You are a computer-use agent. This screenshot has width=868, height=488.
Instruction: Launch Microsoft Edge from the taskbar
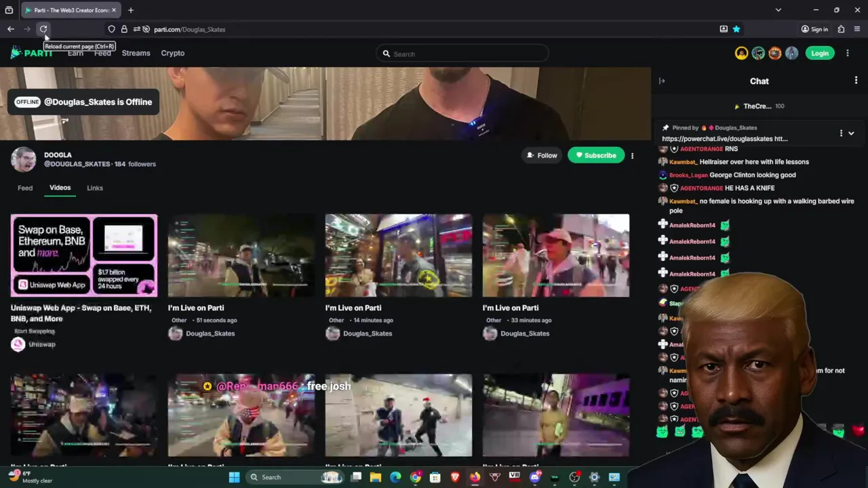[x=395, y=477]
